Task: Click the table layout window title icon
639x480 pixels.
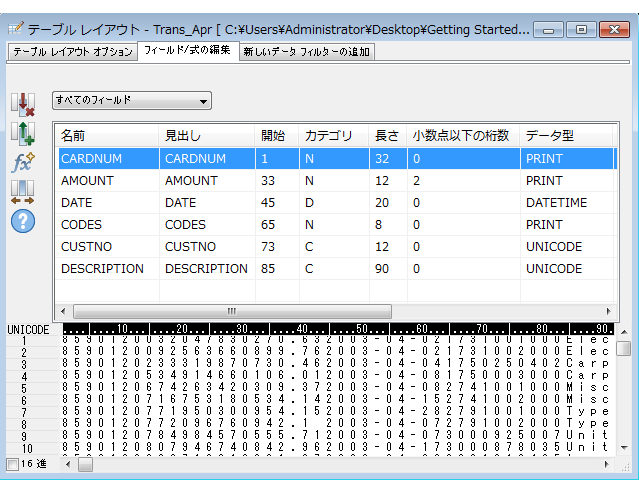Action: click(14, 30)
